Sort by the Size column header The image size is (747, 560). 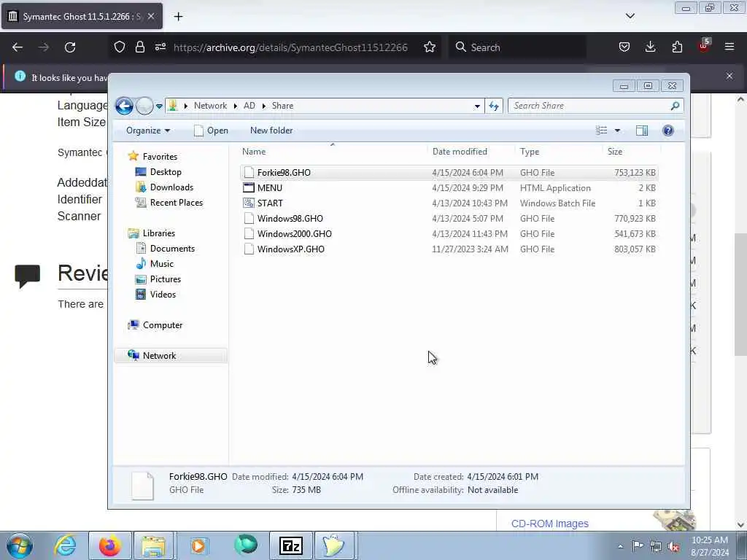[x=632, y=152]
